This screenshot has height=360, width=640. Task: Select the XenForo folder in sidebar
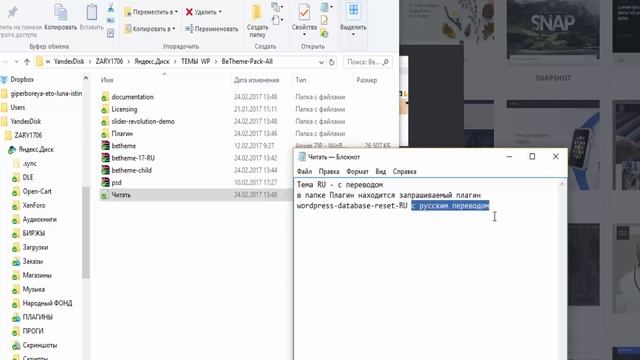(x=34, y=205)
